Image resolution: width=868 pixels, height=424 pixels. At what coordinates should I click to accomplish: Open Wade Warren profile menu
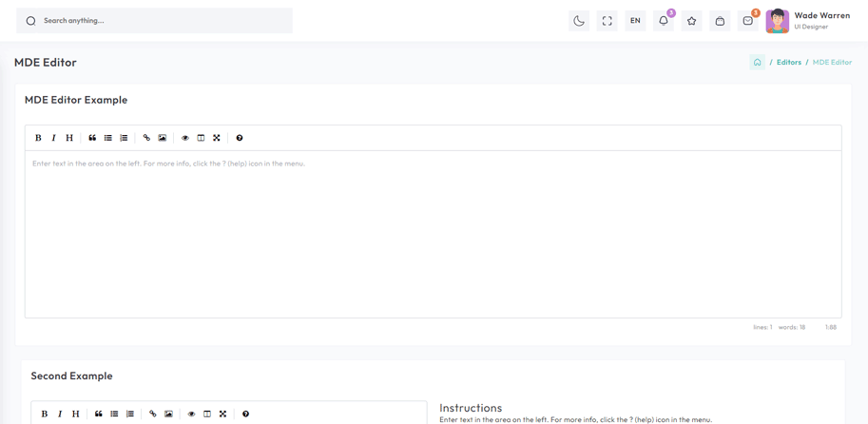coord(808,21)
